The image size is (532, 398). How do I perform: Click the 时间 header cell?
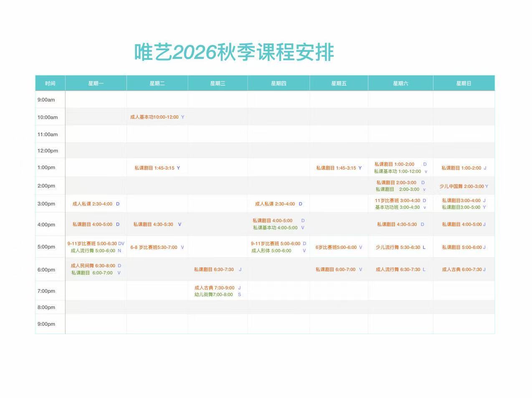tap(50, 84)
